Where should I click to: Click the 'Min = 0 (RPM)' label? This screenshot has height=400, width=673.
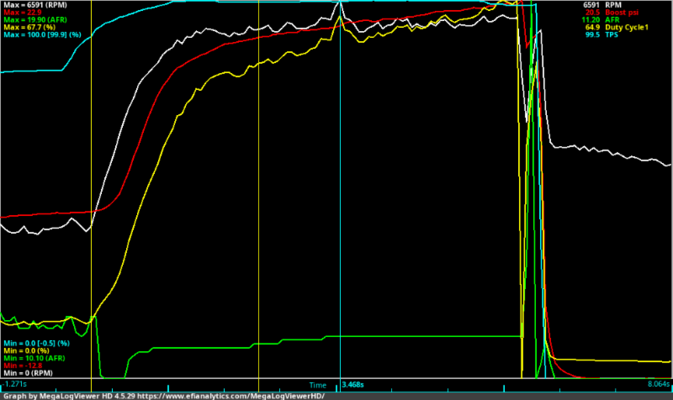click(28, 373)
